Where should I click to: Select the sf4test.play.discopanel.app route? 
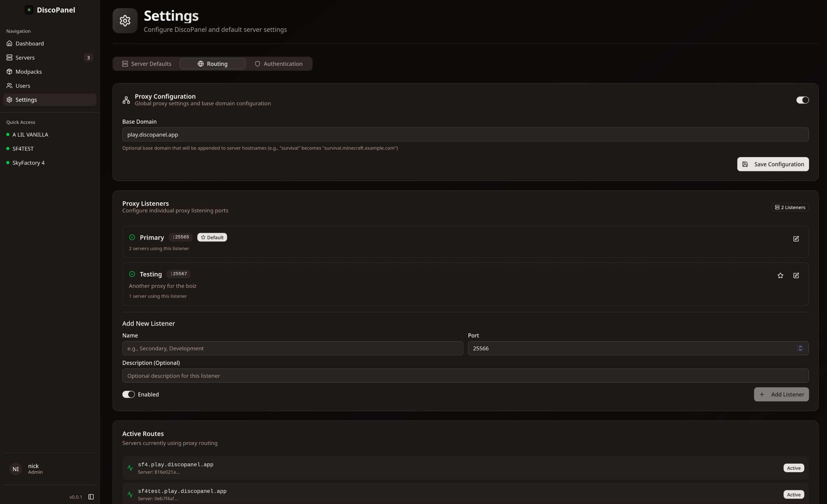pos(466,493)
